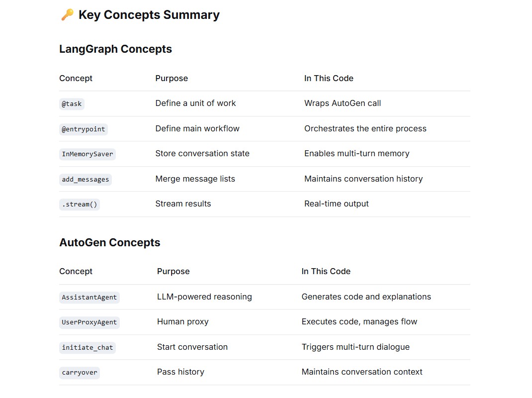This screenshot has width=532, height=398.
Task: Click LangGraph table's Purpose column header
Action: (172, 79)
